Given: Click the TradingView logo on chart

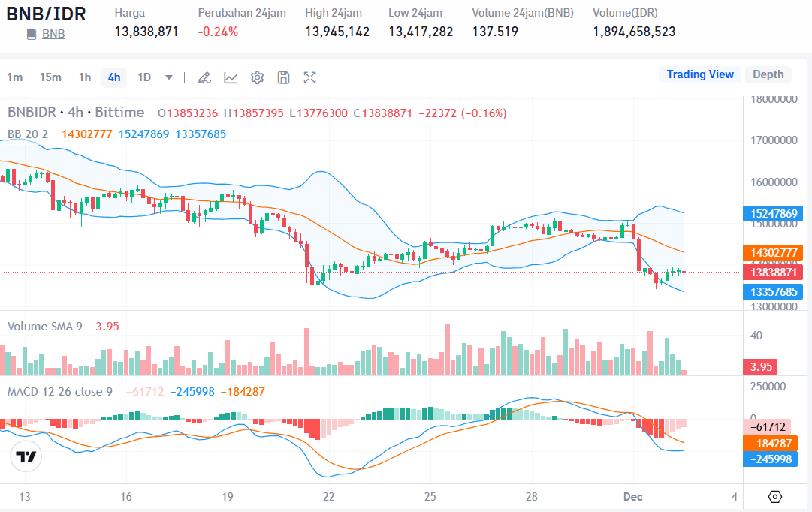Looking at the screenshot, I should [26, 456].
